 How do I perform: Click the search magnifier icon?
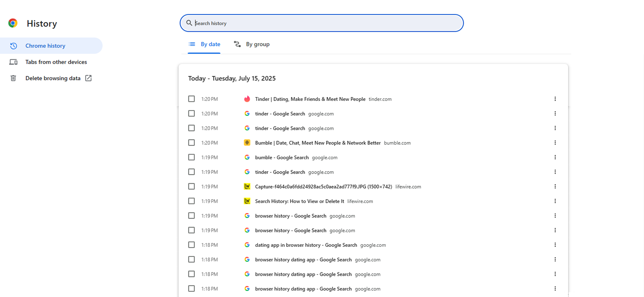(x=189, y=23)
